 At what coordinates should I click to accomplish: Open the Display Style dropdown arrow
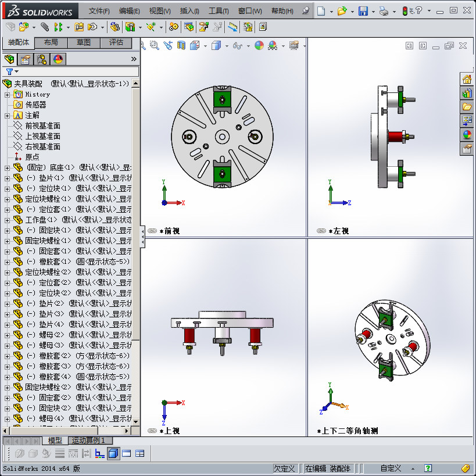tap(227, 46)
